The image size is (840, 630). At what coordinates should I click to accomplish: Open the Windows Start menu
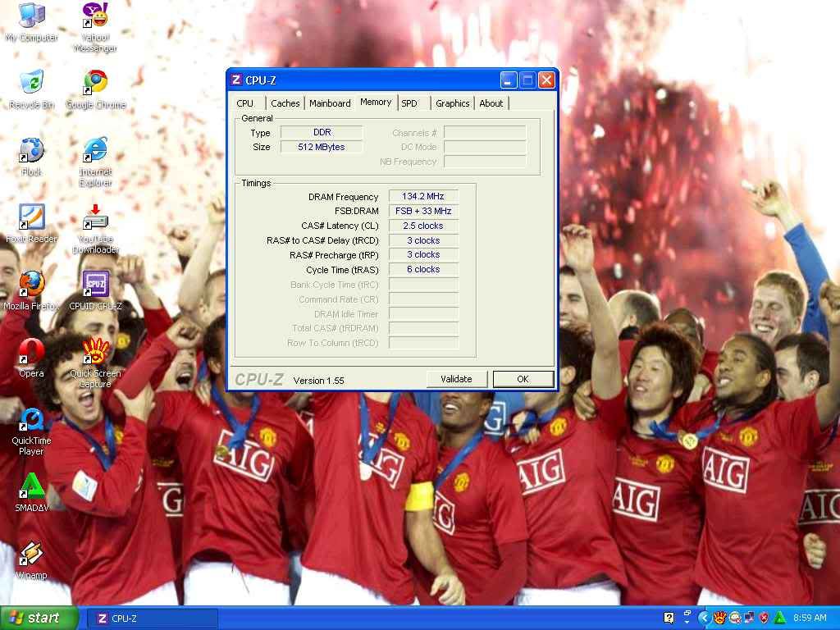pyautogui.click(x=39, y=618)
